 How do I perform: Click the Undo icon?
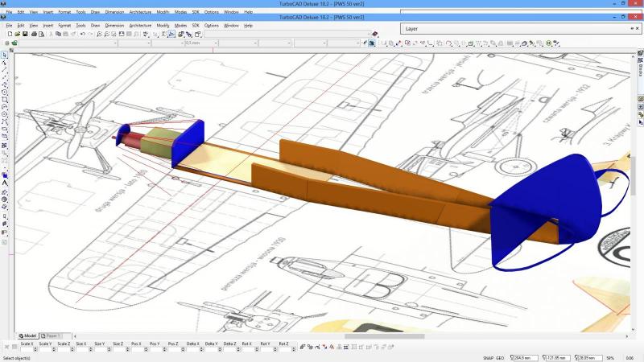click(82, 34)
